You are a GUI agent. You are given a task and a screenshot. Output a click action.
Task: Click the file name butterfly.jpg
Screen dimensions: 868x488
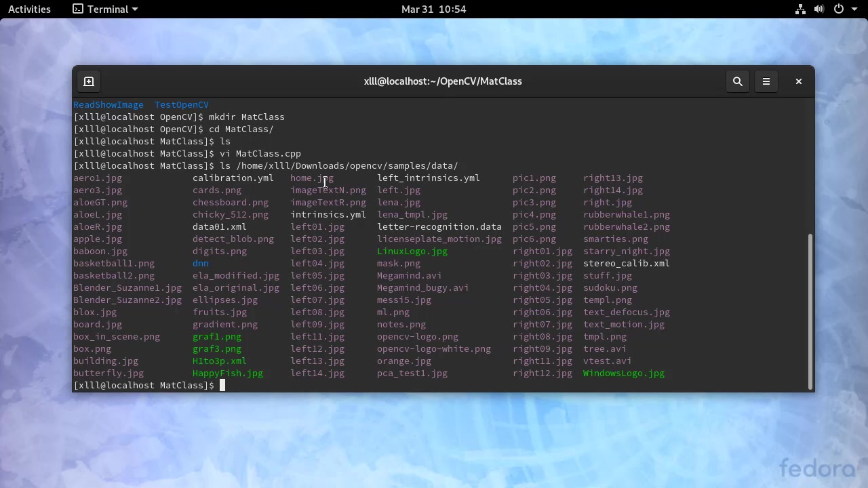point(108,373)
